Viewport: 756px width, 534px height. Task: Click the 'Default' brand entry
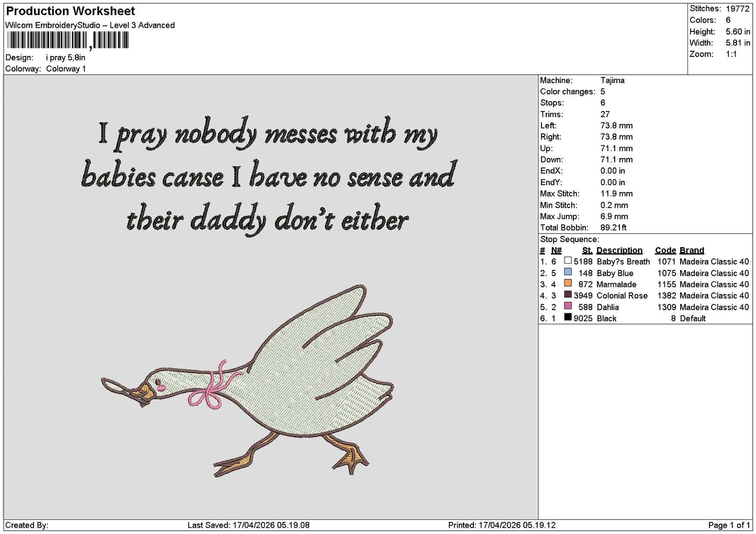coord(693,319)
